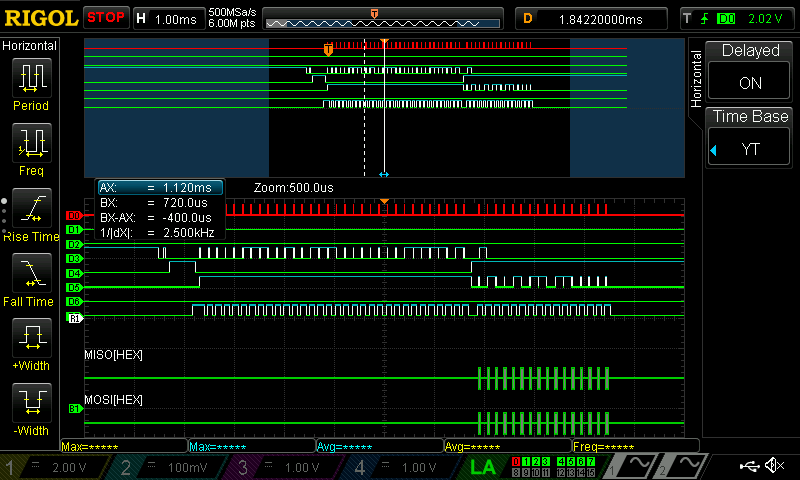Toggle logic analyzer channel 0 indicator

coord(516,461)
